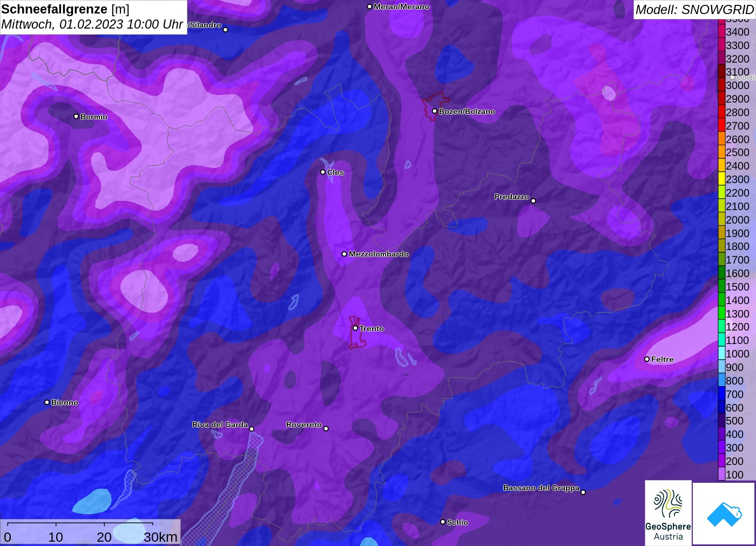Click the 20 scale bar tick label
Screen dimensions: 756x546
click(104, 537)
